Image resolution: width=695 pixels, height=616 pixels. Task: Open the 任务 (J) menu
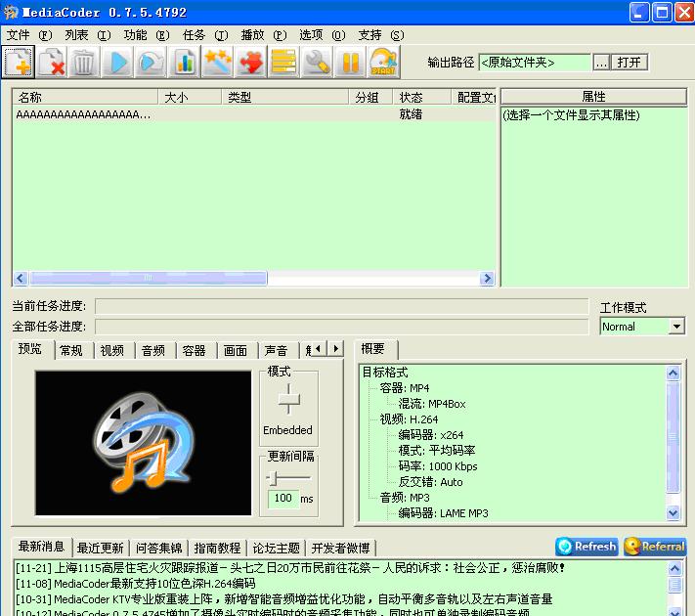click(x=205, y=34)
